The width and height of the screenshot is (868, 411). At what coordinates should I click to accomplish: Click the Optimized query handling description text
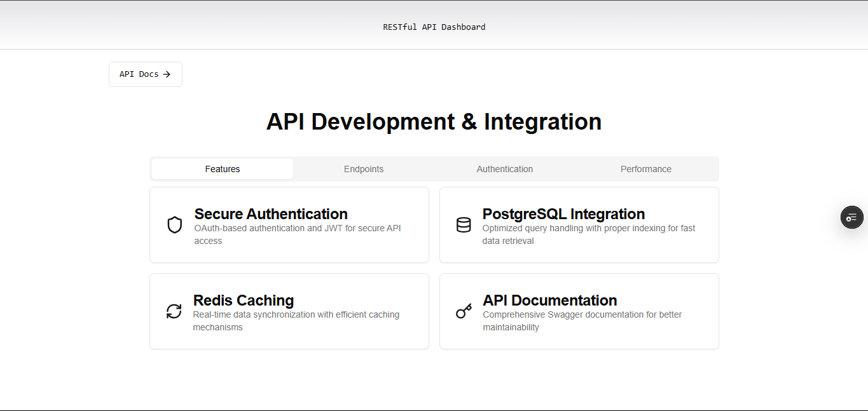589,234
